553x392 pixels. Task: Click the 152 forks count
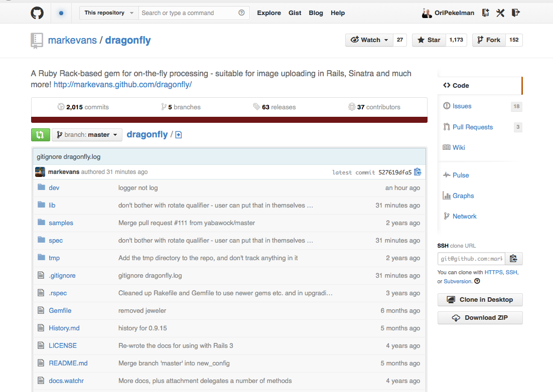tap(514, 40)
